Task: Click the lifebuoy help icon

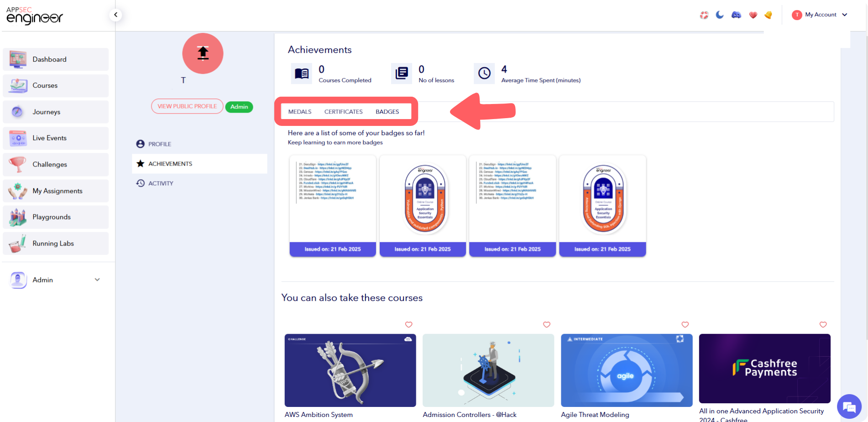Action: [x=704, y=15]
